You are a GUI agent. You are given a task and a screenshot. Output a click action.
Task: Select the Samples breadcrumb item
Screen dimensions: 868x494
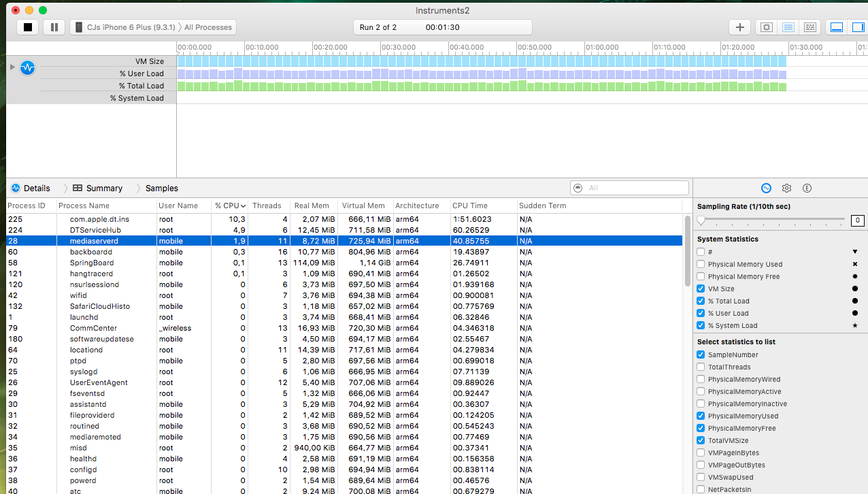point(162,188)
